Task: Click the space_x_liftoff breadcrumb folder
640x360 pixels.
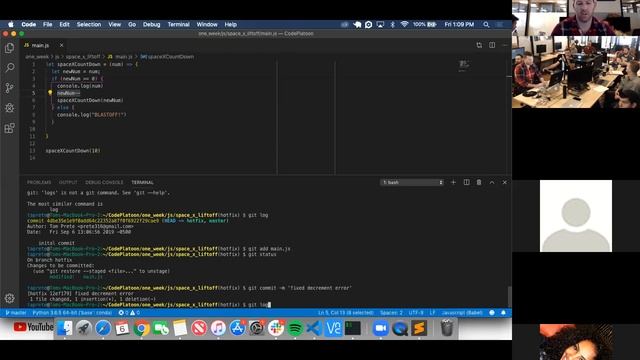Action: click(x=83, y=57)
